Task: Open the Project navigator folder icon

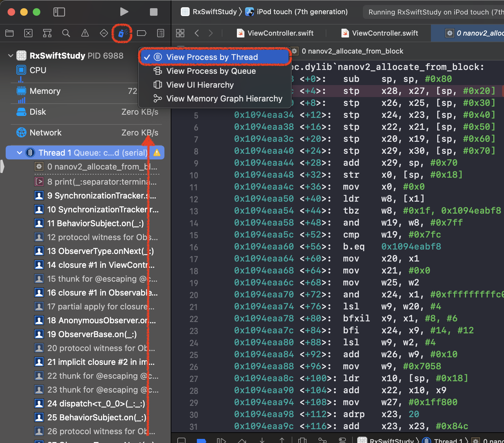Action: tap(9, 33)
